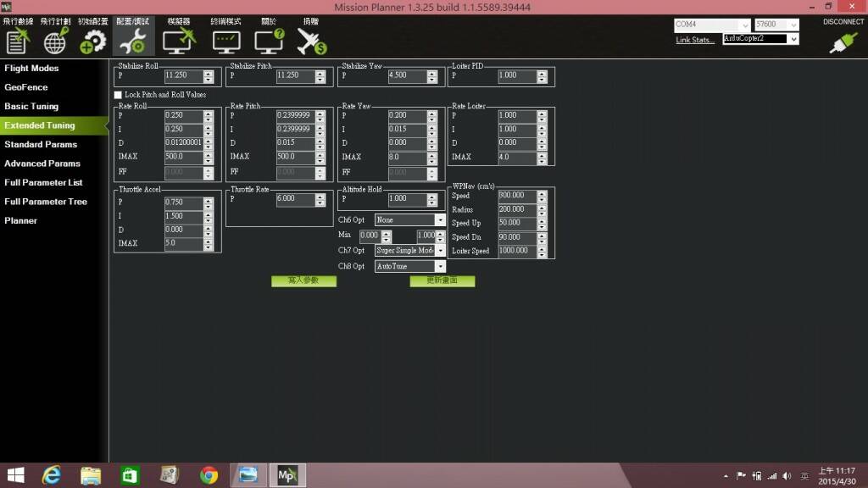Select the Config/Tuning wrench icon
This screenshot has width=868, height=488.
coord(133,41)
